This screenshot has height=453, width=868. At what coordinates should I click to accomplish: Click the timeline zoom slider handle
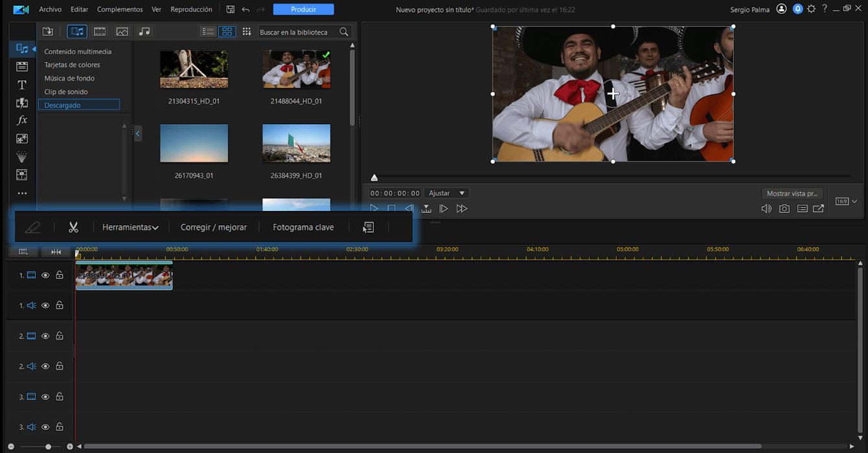tap(48, 447)
